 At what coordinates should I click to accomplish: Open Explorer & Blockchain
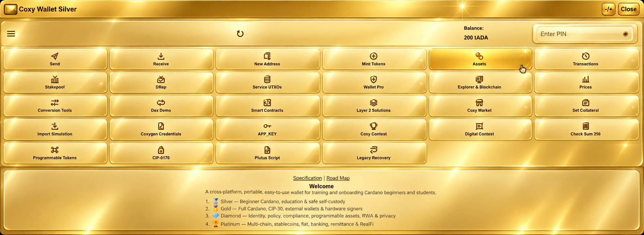click(480, 82)
